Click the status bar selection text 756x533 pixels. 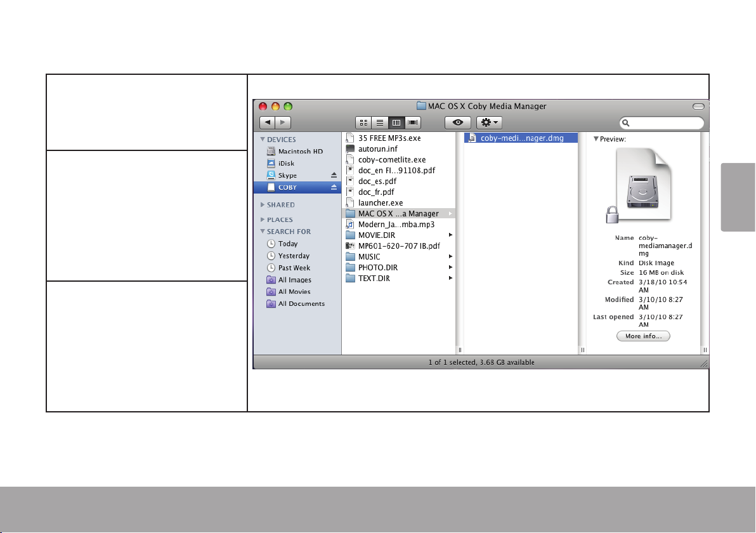point(481,362)
